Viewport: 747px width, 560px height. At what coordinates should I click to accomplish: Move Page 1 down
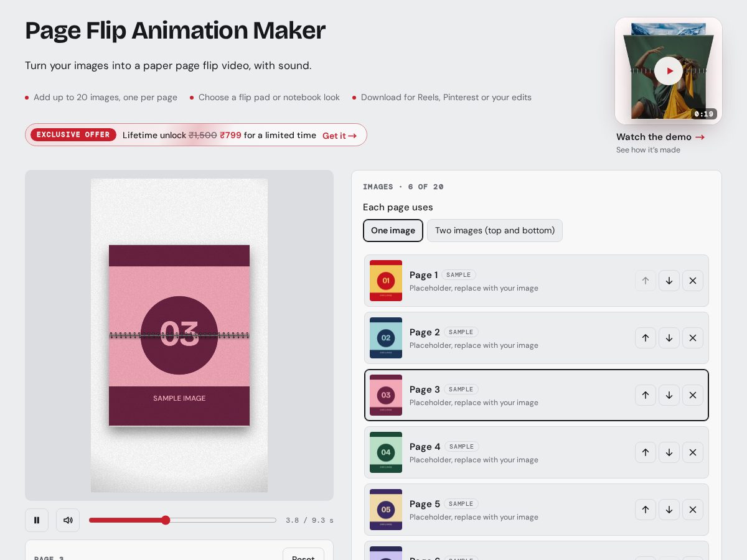pos(669,281)
